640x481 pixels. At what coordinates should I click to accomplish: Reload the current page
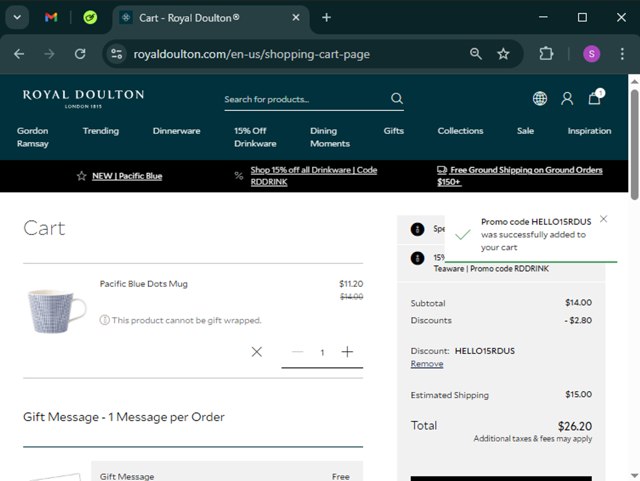pos(80,54)
